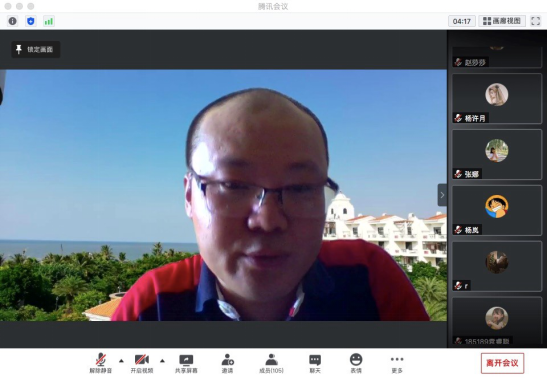Open the more (更多) options menu

[397, 364]
